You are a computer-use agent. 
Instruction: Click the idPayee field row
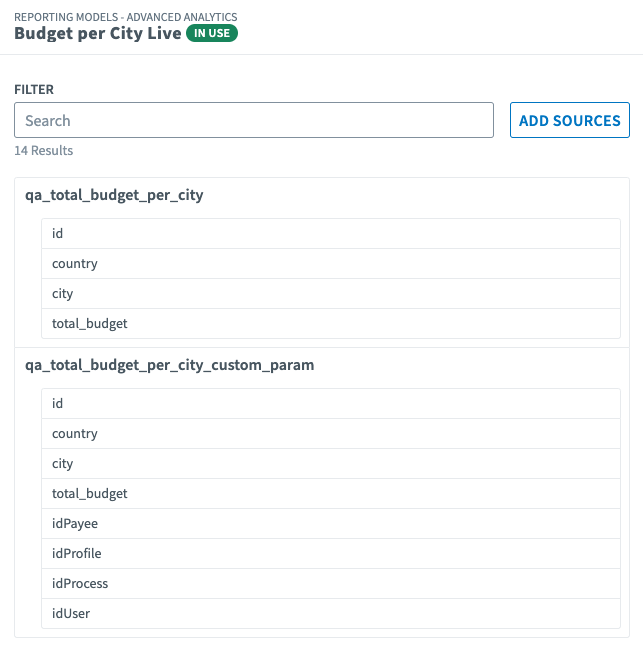click(330, 524)
